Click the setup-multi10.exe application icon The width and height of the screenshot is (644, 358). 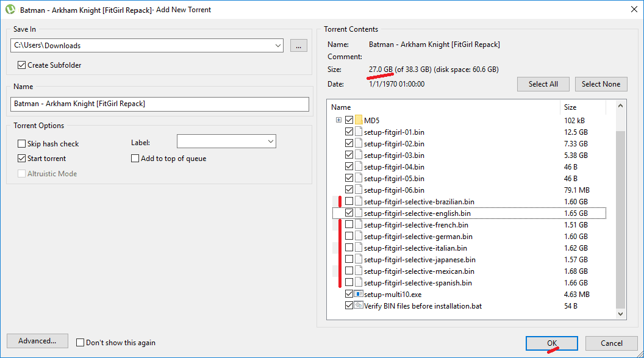[x=359, y=294]
